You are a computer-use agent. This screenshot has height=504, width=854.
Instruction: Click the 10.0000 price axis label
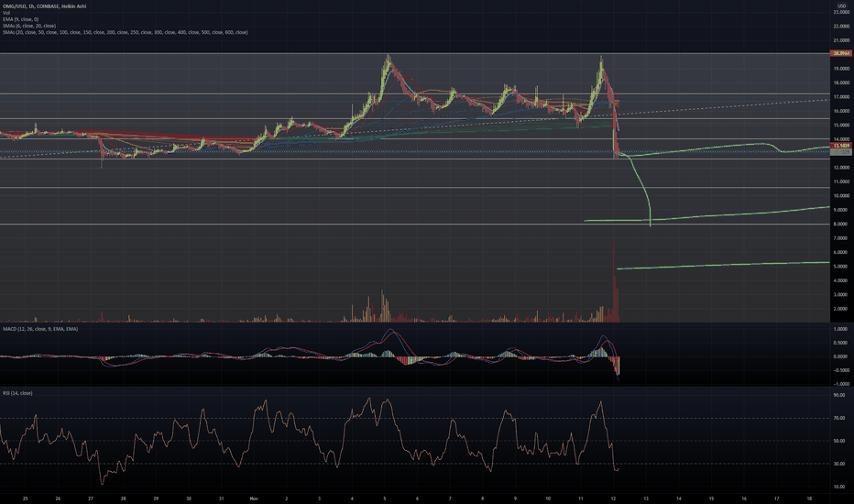841,196
